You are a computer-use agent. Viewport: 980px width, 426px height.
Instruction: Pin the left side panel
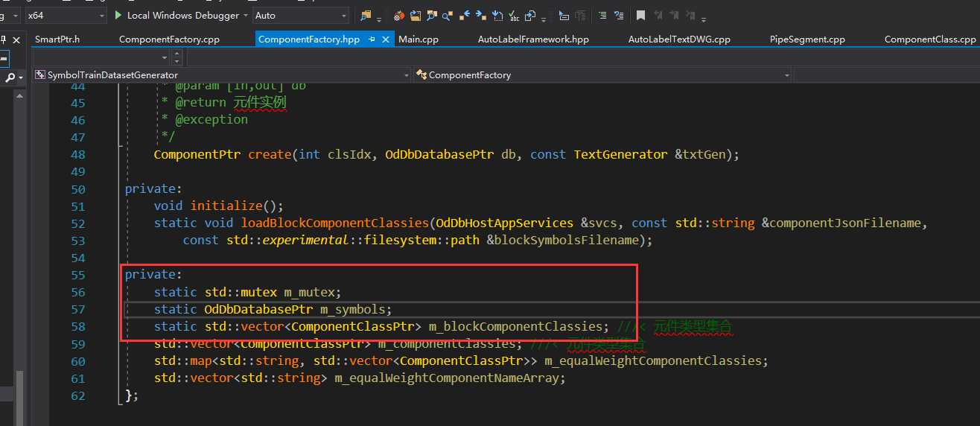tap(3, 39)
